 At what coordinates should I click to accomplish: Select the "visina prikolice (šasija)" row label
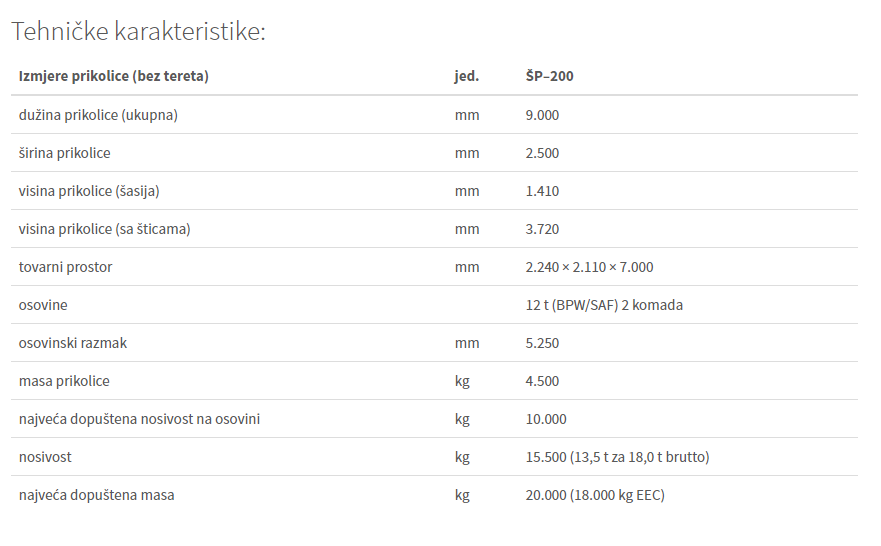[89, 191]
